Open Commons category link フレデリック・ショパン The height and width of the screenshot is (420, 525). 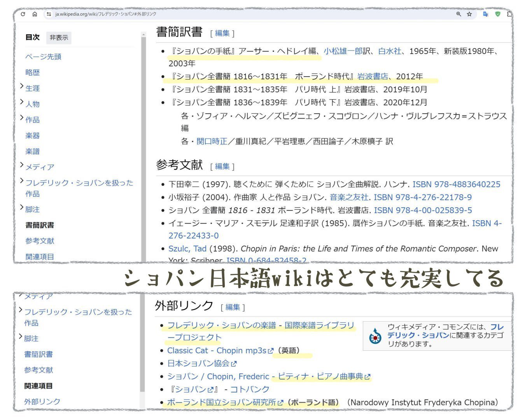445,331
